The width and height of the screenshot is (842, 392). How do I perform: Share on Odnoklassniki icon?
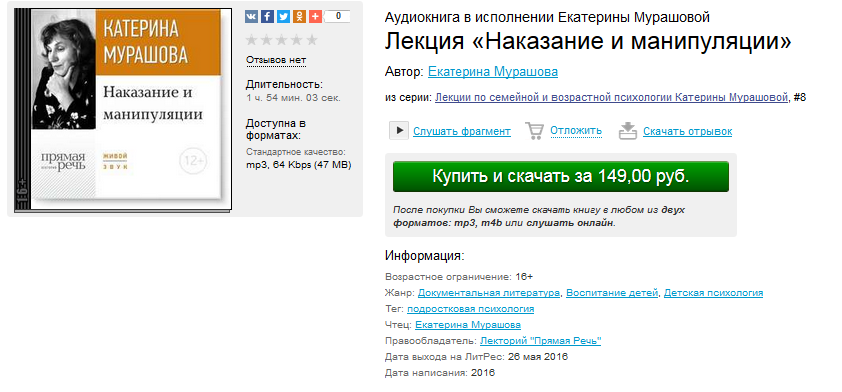(300, 17)
